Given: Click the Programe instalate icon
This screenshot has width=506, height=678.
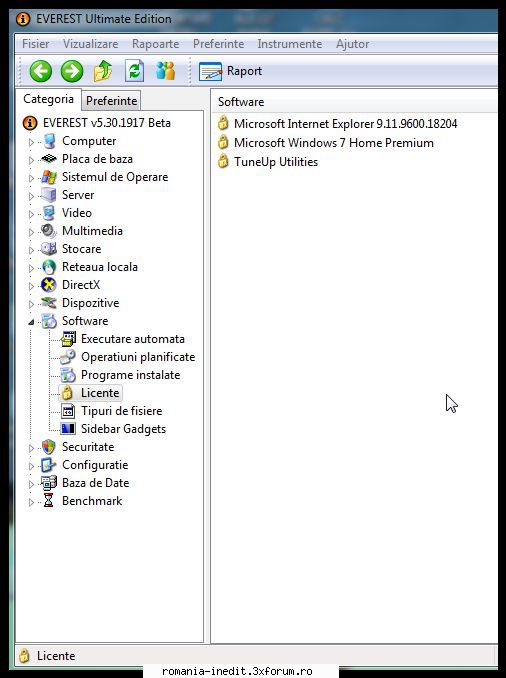Looking at the screenshot, I should coord(68,375).
